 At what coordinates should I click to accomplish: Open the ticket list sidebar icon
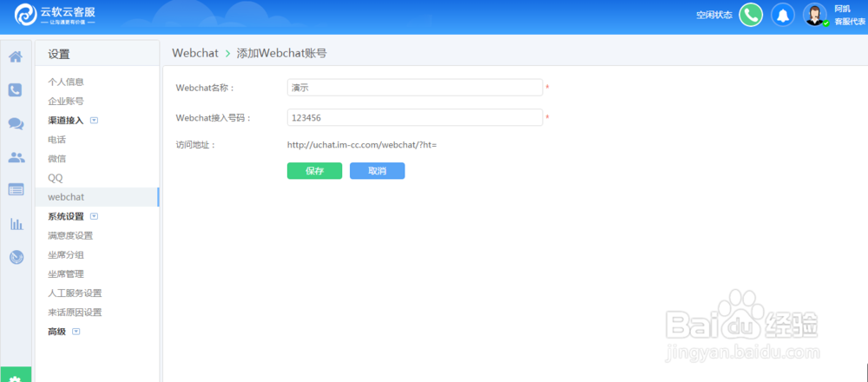pos(16,190)
